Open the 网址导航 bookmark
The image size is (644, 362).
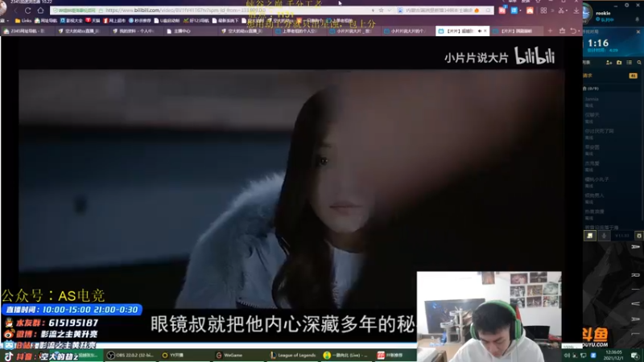(x=46, y=21)
